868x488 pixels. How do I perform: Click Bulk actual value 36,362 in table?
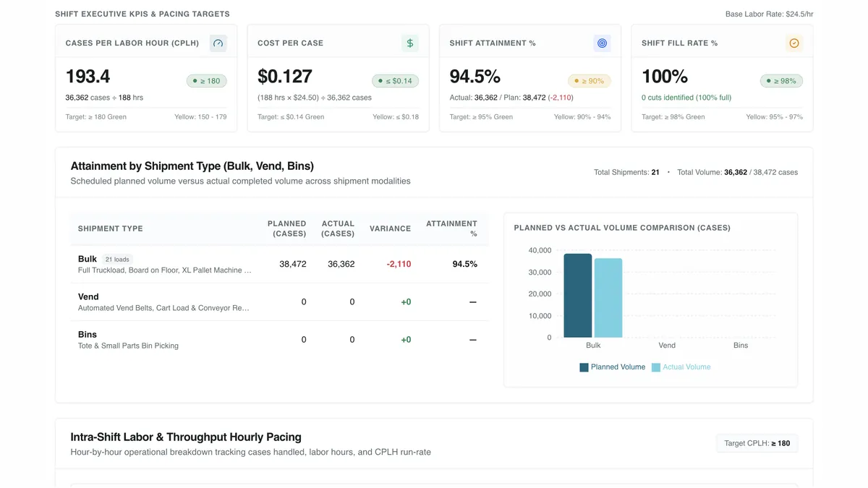pyautogui.click(x=341, y=264)
